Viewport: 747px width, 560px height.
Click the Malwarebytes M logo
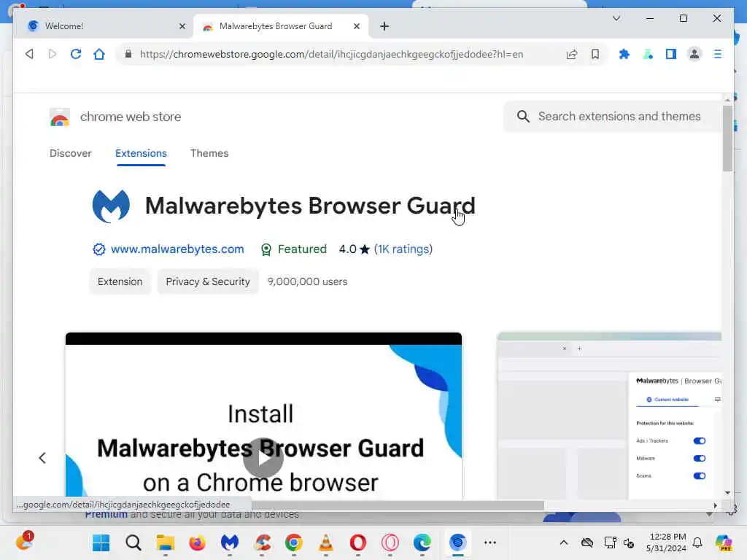point(111,206)
